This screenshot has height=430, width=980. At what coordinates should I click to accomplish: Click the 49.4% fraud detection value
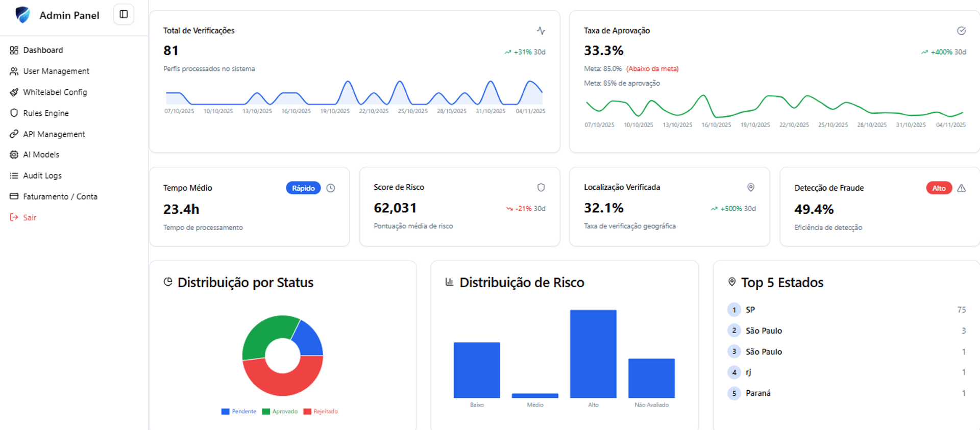(814, 209)
